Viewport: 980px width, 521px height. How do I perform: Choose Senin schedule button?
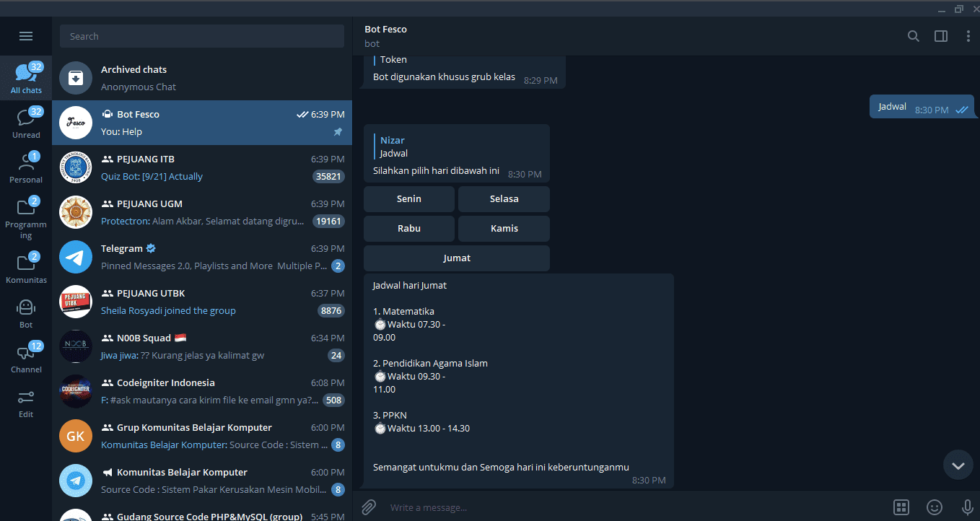coord(409,199)
